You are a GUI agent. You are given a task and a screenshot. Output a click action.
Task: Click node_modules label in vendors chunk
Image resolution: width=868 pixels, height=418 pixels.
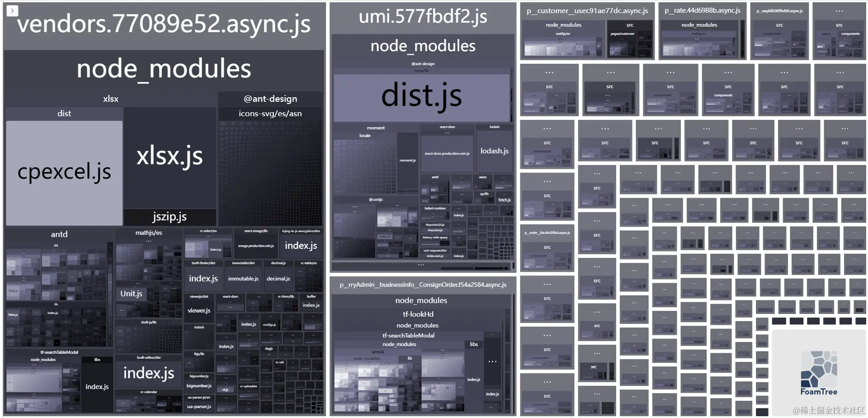click(164, 69)
